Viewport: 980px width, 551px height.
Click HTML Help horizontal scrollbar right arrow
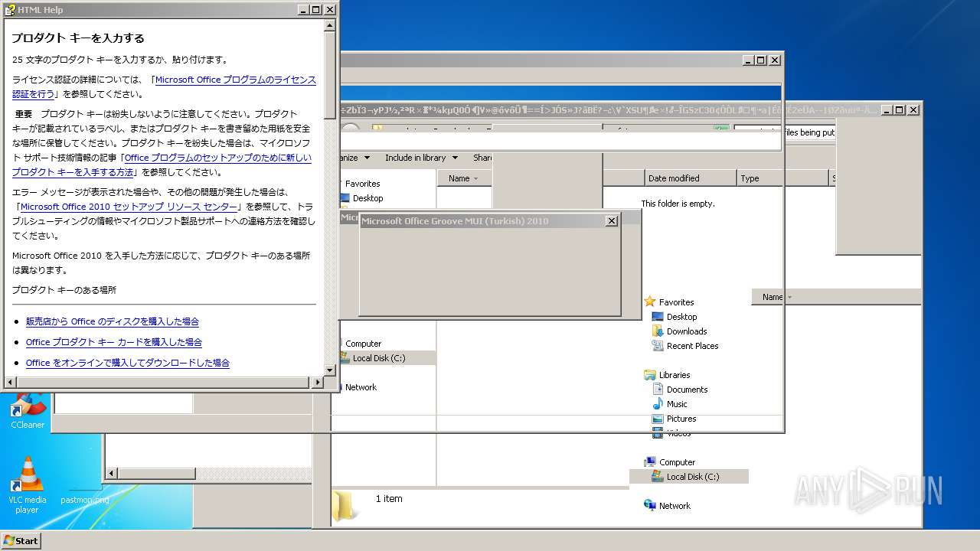pyautogui.click(x=318, y=382)
